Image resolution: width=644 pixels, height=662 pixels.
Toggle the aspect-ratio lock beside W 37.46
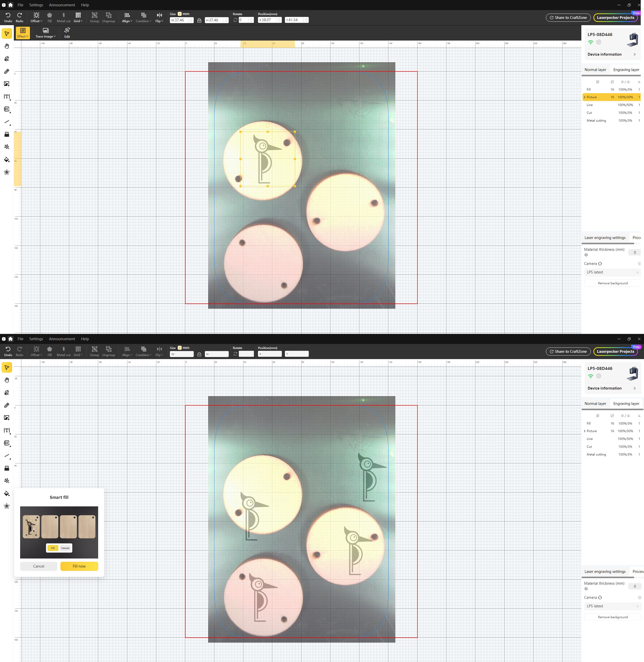click(x=199, y=20)
